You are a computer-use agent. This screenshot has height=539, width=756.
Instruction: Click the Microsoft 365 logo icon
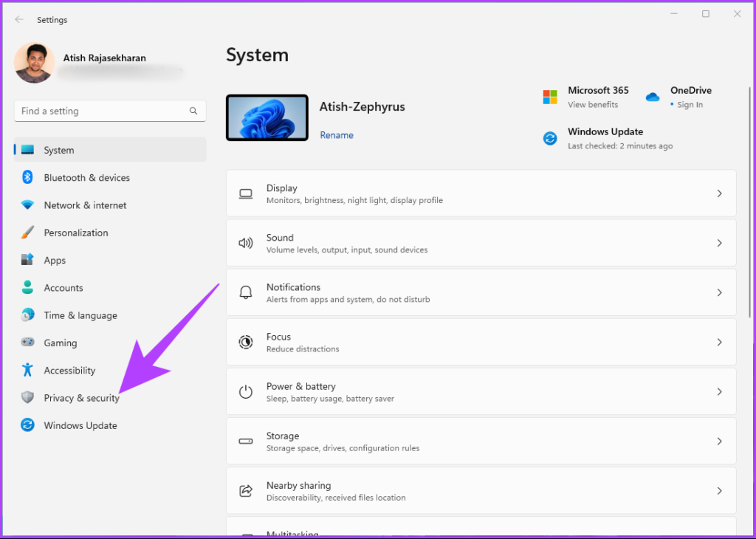(x=550, y=97)
